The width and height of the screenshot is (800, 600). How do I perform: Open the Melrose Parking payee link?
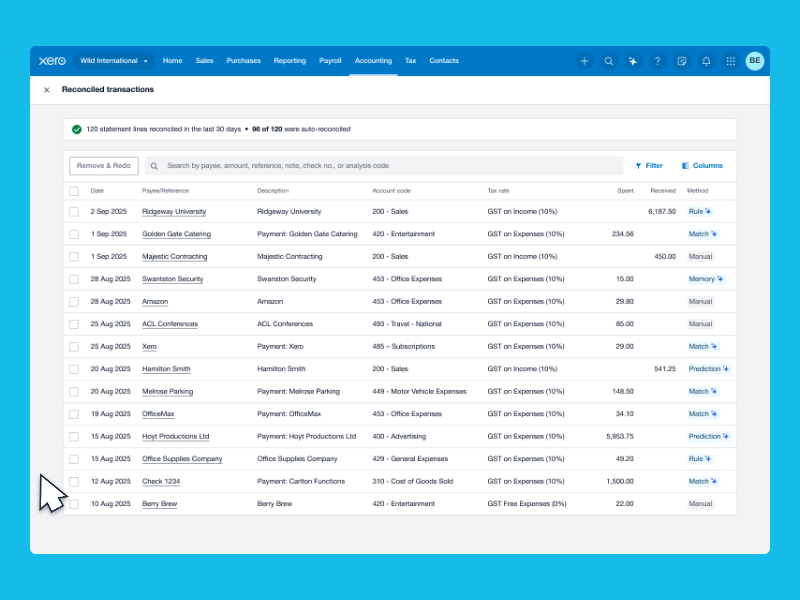(x=167, y=391)
